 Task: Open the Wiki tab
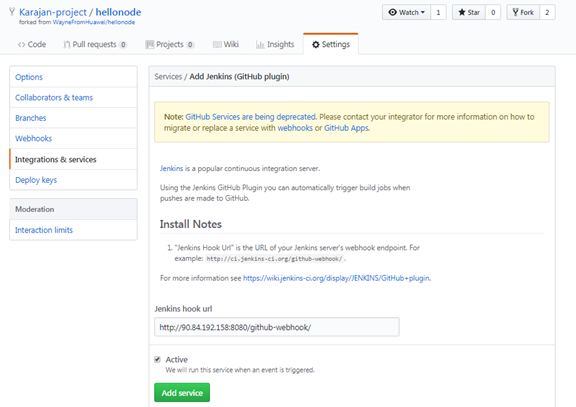point(226,44)
